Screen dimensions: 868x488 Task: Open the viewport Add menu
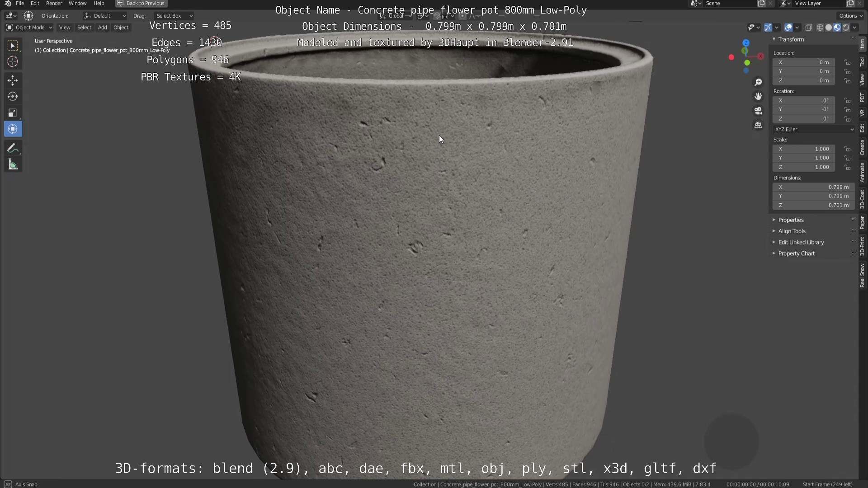tap(103, 28)
